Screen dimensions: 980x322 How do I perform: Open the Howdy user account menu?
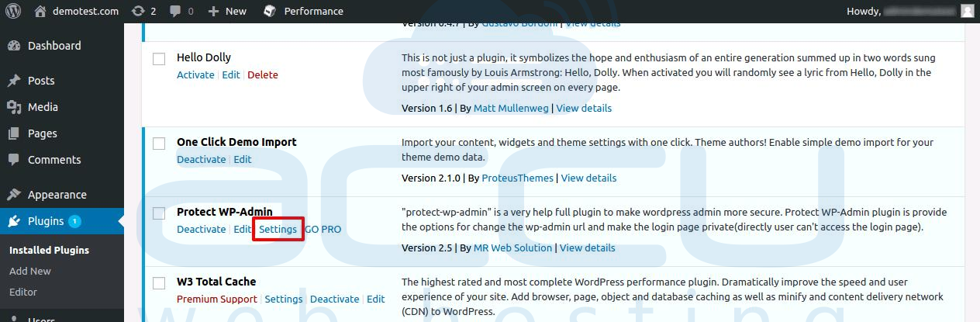[911, 11]
